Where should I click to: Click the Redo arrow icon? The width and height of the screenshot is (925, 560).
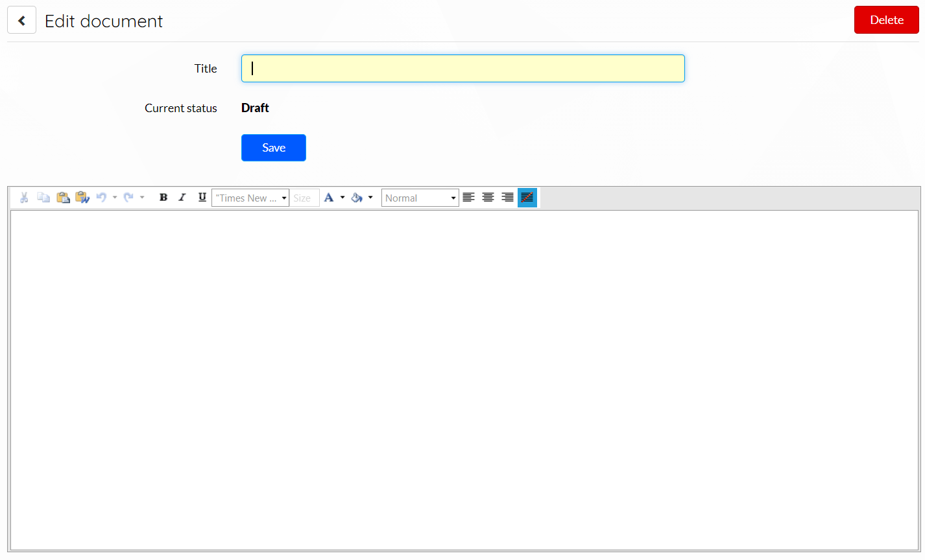(128, 198)
